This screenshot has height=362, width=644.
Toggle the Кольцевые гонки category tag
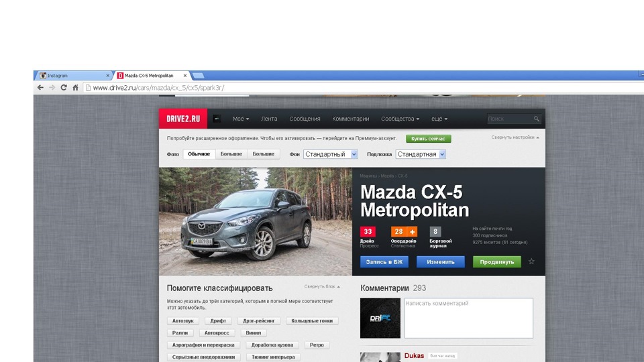[312, 321]
